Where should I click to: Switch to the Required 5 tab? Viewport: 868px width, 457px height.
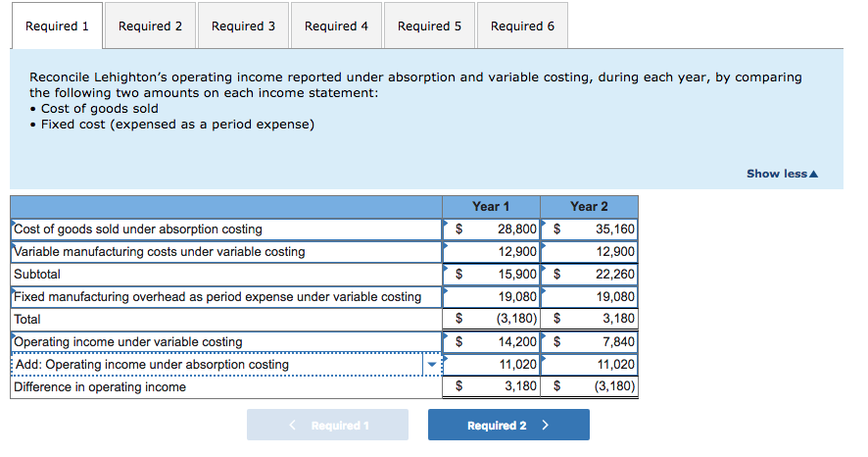(429, 26)
